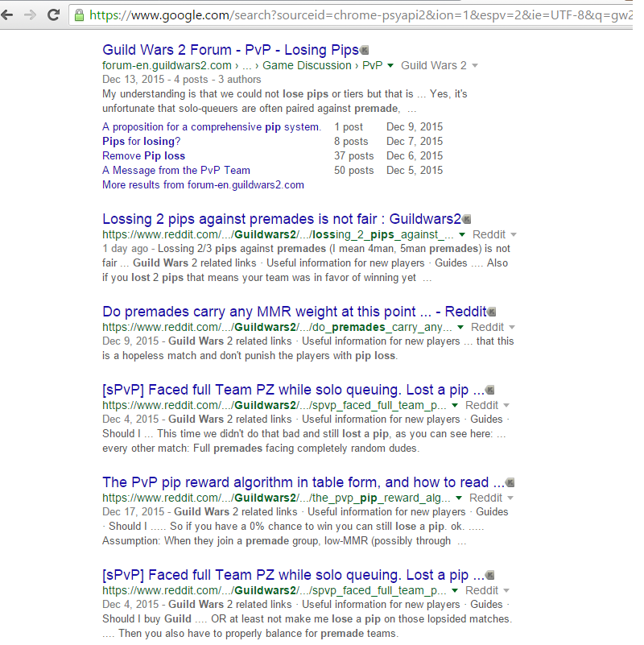The image size is (644, 645).
Task: Open sPvP result with 'lopsided matches' snippet
Action: (x=294, y=575)
